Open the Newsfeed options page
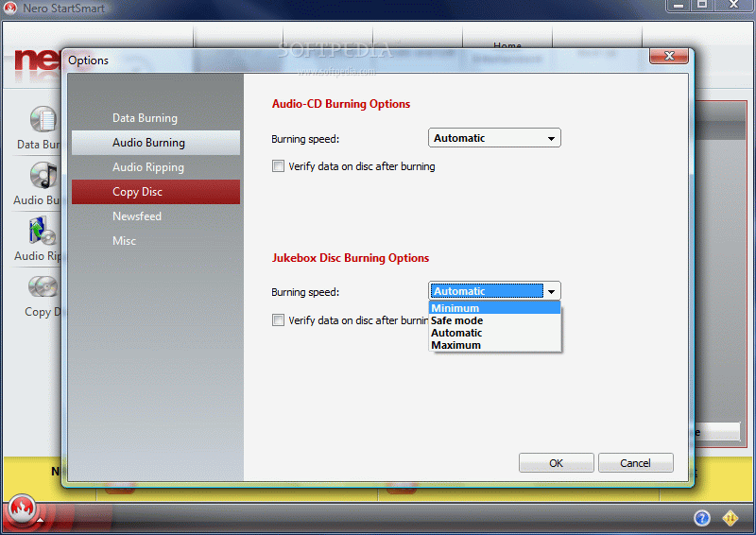Viewport: 756px width, 535px height. [x=156, y=216]
